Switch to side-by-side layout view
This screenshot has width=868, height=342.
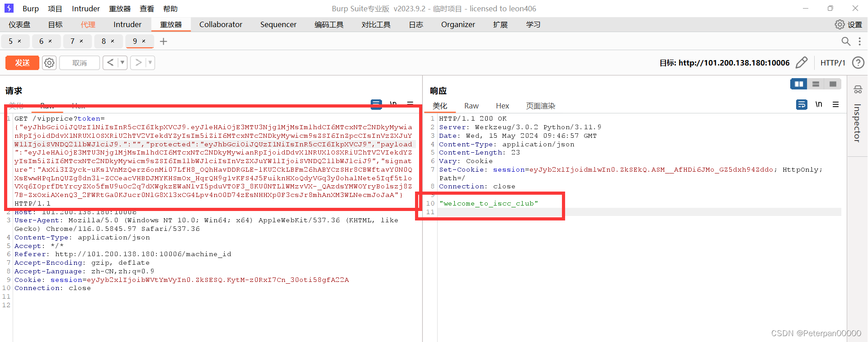(x=799, y=84)
